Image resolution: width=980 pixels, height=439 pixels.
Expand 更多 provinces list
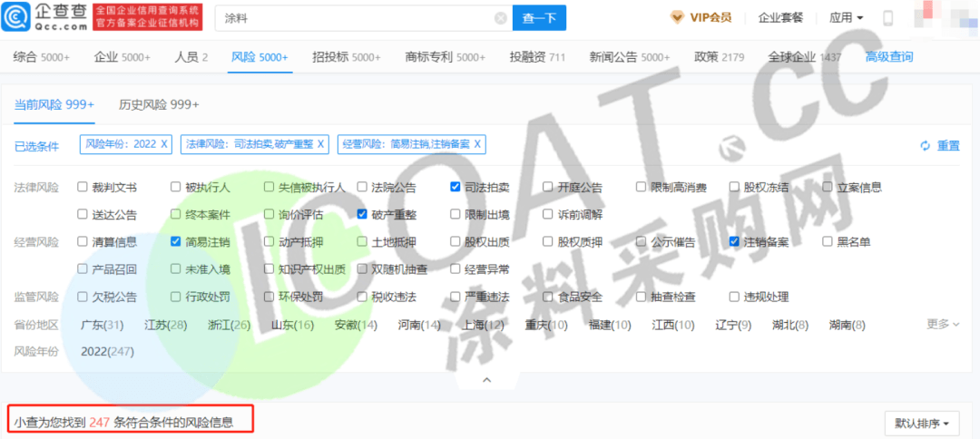[943, 324]
